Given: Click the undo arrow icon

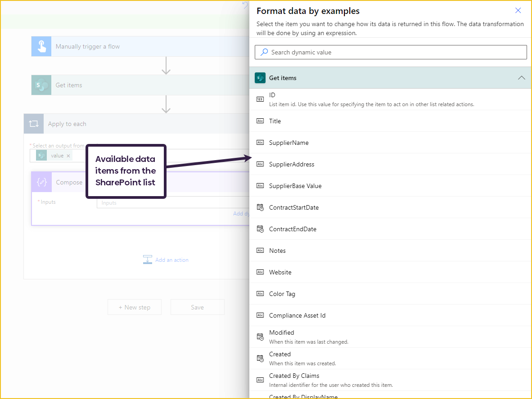Looking at the screenshot, I should click(x=245, y=5).
